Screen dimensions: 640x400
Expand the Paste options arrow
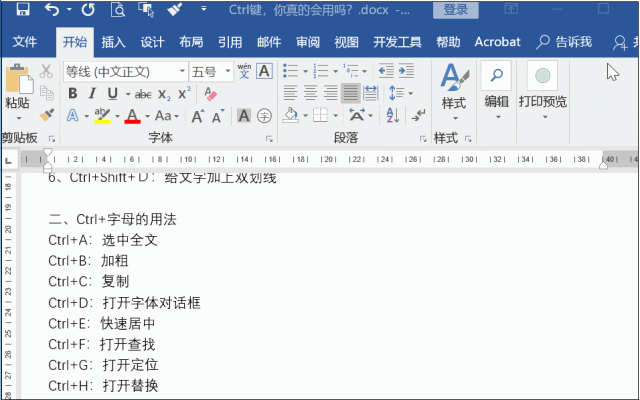[19, 118]
